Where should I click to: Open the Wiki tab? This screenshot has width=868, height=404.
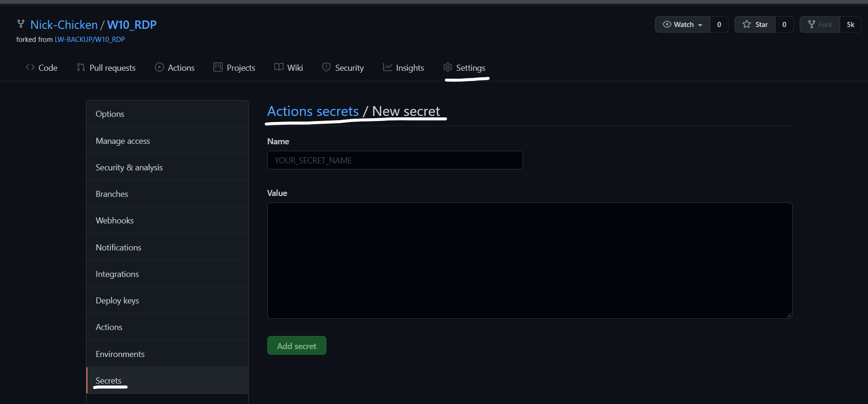point(289,67)
